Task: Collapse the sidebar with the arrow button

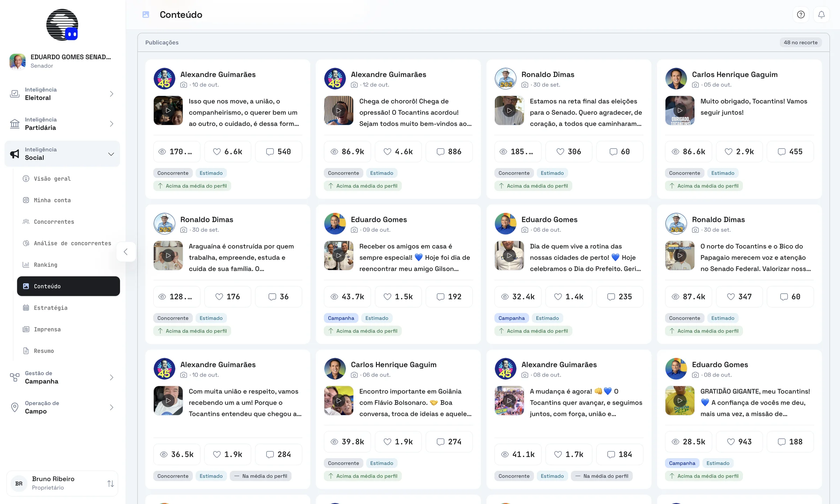Action: pos(126,252)
